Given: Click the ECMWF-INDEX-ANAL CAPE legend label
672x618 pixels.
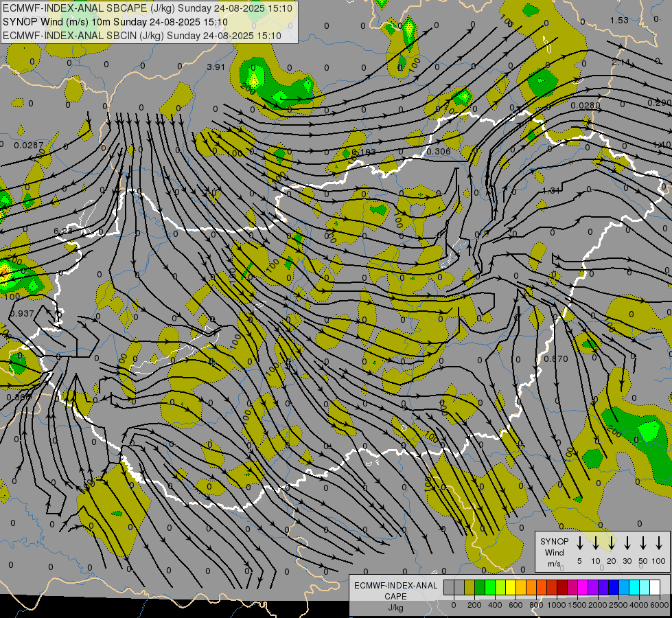Looking at the screenshot, I should (395, 591).
